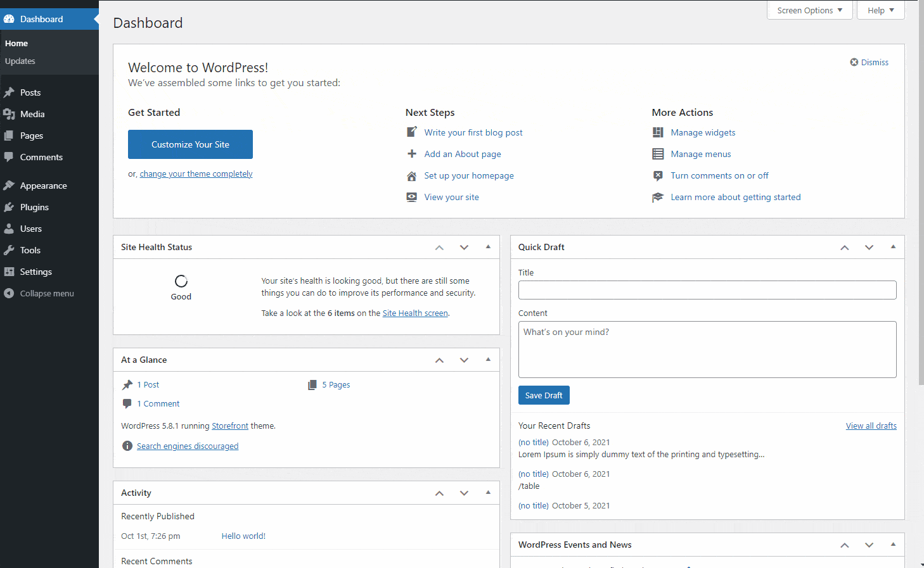Click the Users person icon
Screen dimensions: 924x568
point(9,229)
